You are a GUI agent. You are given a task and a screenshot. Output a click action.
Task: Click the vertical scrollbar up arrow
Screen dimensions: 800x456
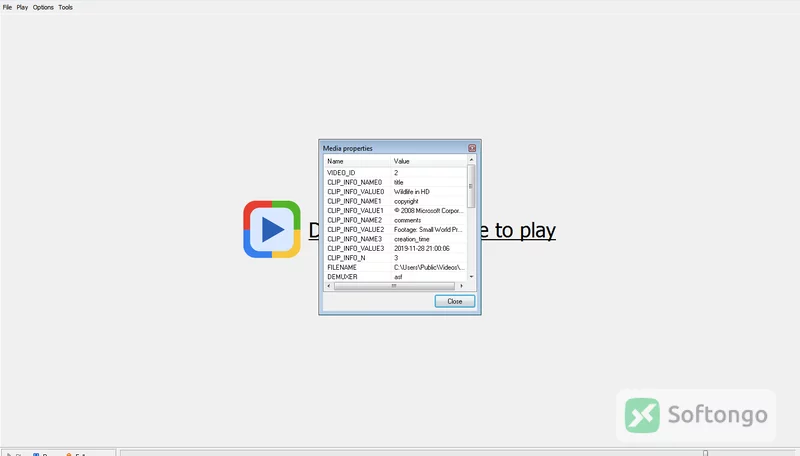click(471, 160)
